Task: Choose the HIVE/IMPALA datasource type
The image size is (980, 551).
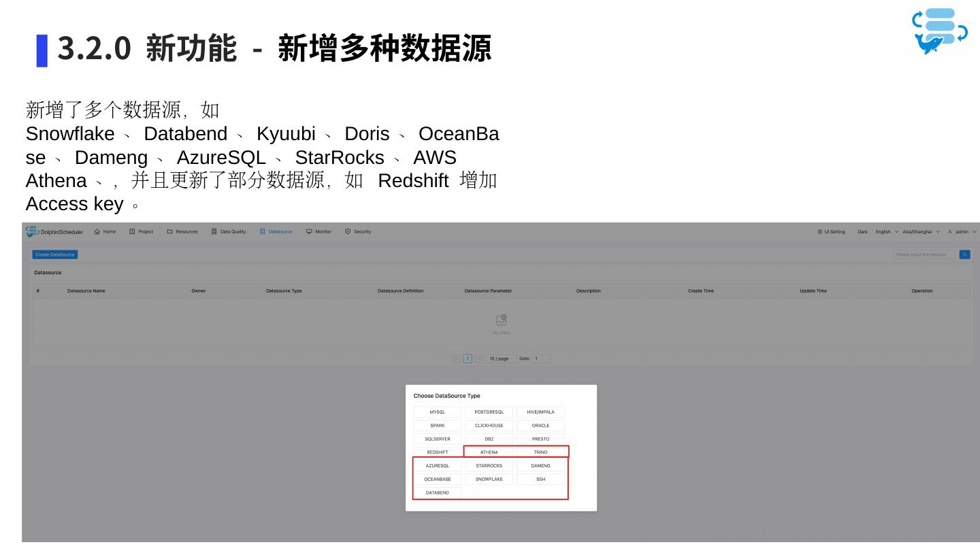Action: [541, 412]
